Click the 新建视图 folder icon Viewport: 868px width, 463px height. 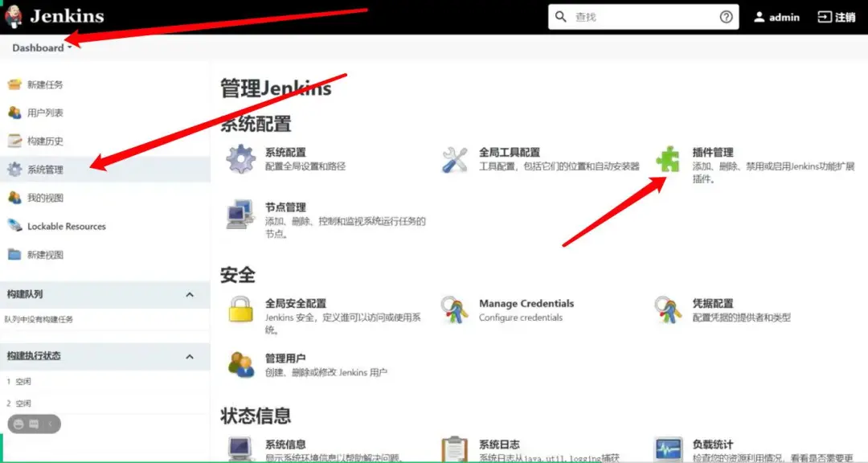point(14,254)
